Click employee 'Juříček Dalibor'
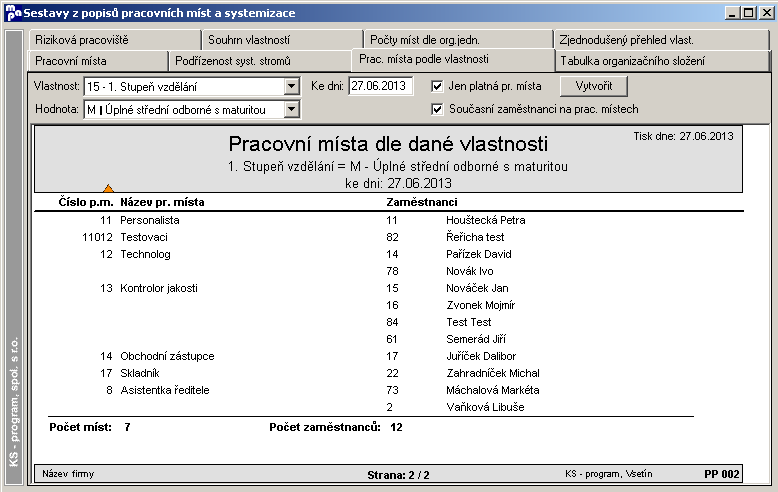Screen dimensions: 778x492 tap(481, 356)
